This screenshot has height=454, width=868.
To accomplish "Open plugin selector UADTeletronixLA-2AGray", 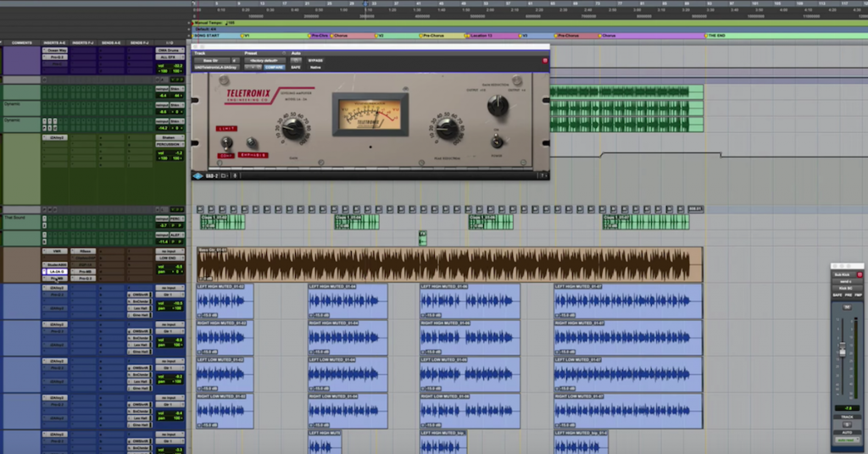I will pos(216,68).
